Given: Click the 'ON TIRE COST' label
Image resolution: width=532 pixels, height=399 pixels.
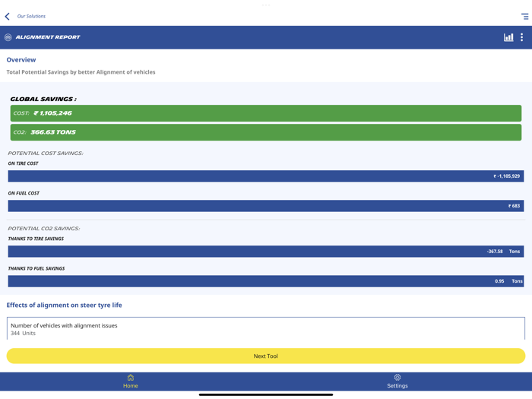Looking at the screenshot, I should (x=23, y=163).
